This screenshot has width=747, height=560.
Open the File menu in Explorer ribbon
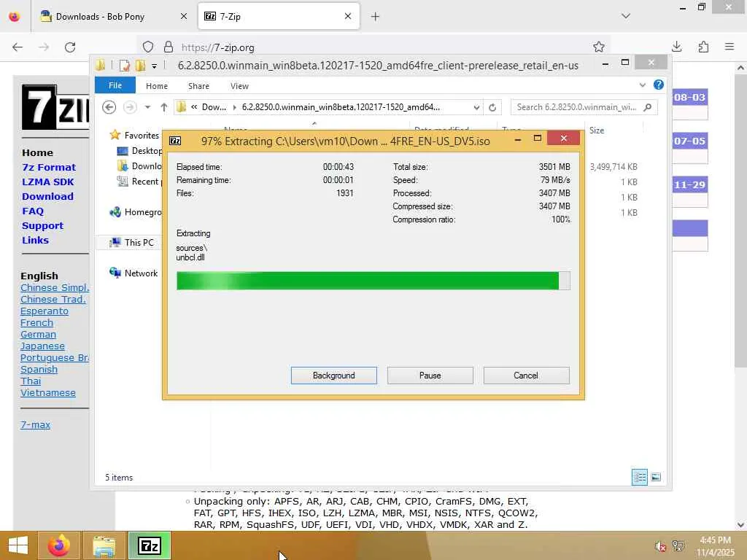point(115,85)
